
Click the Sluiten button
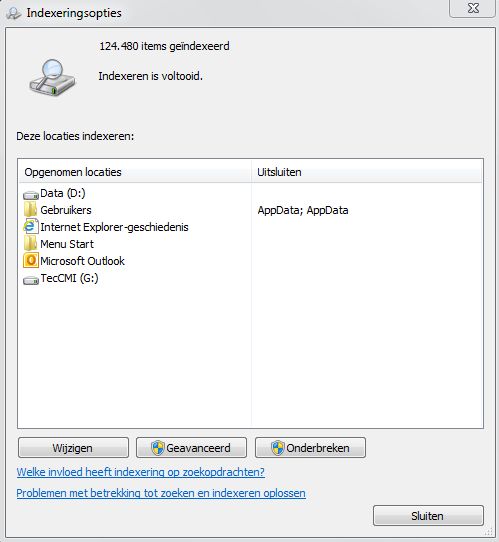[428, 516]
